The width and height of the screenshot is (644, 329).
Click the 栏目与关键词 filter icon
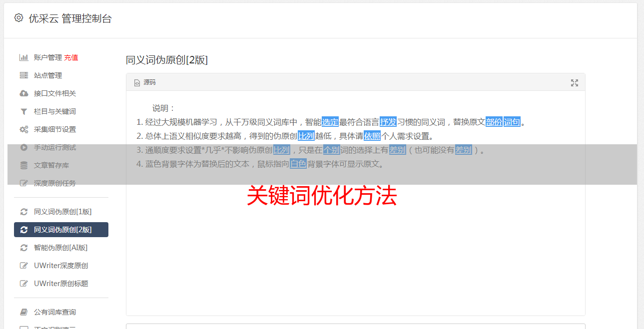(23, 111)
